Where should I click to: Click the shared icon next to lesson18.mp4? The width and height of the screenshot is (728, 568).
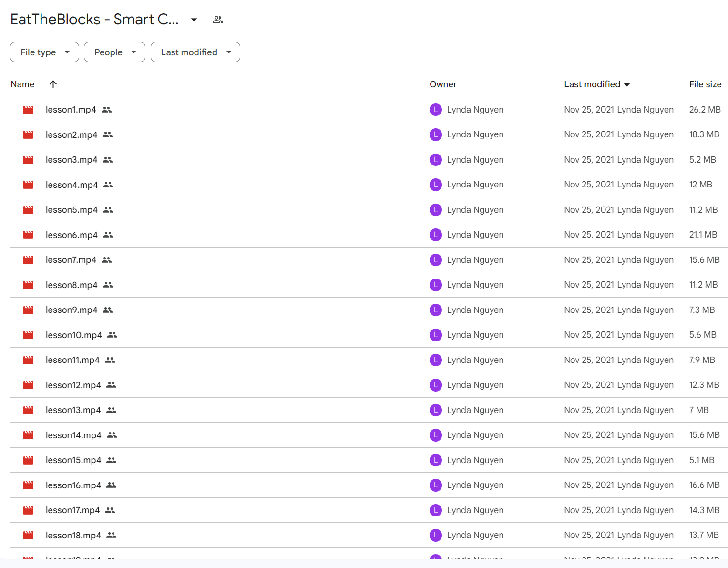(112, 536)
